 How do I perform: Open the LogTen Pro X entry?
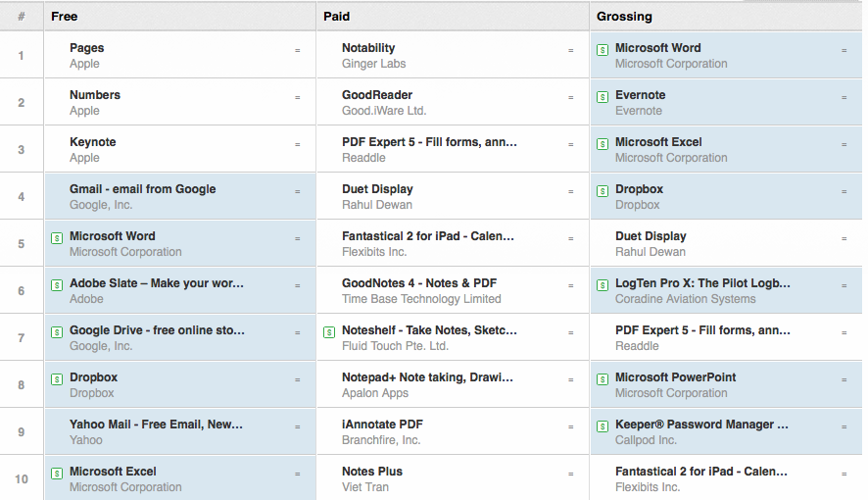703,283
